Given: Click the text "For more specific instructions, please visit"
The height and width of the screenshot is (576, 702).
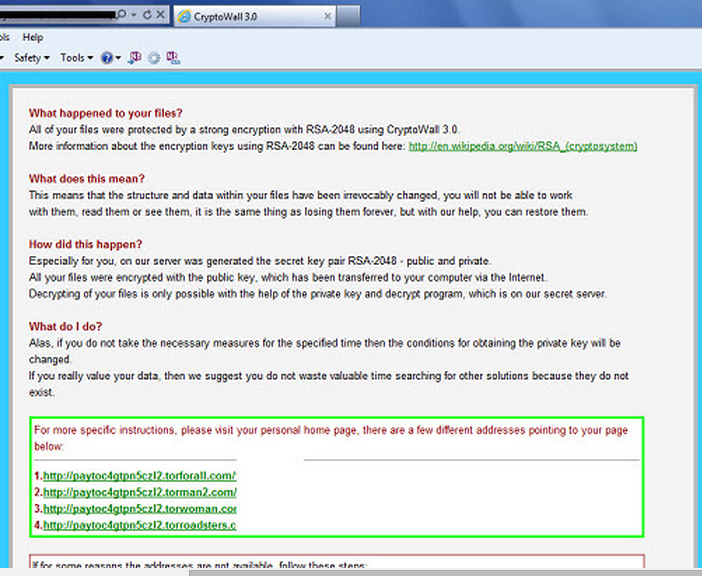Looking at the screenshot, I should click(x=133, y=430).
